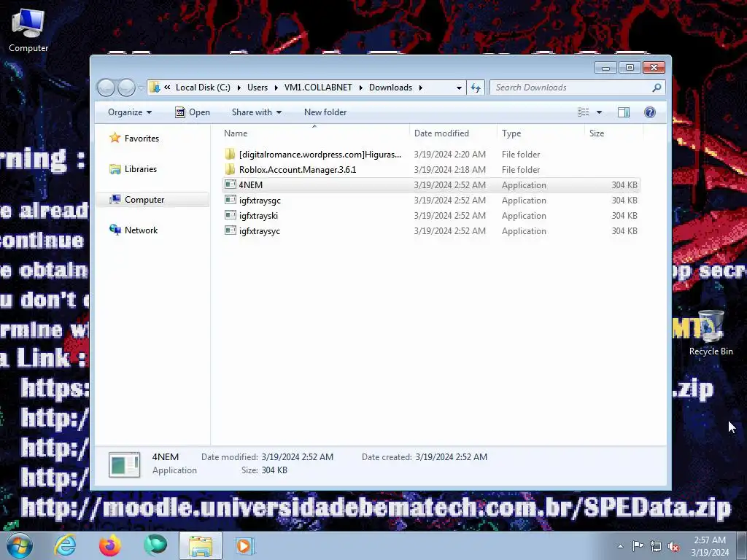
Task: Click the muted volume tray icon
Action: 673,546
